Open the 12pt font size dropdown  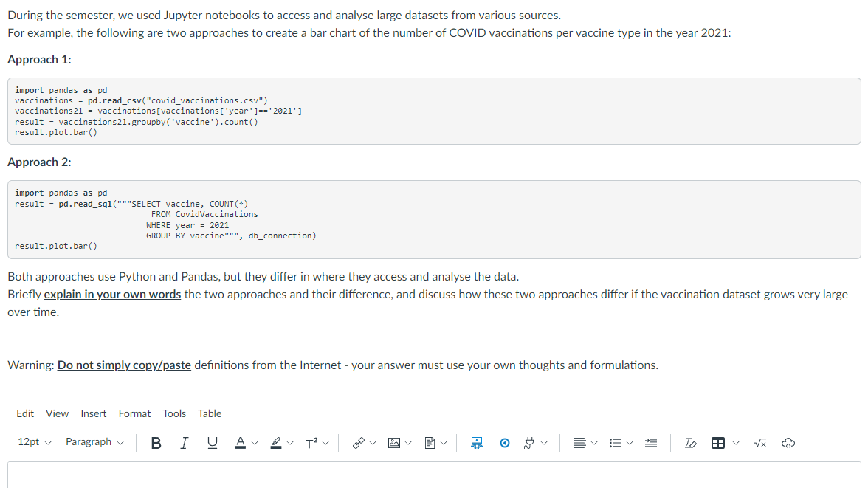tap(34, 442)
